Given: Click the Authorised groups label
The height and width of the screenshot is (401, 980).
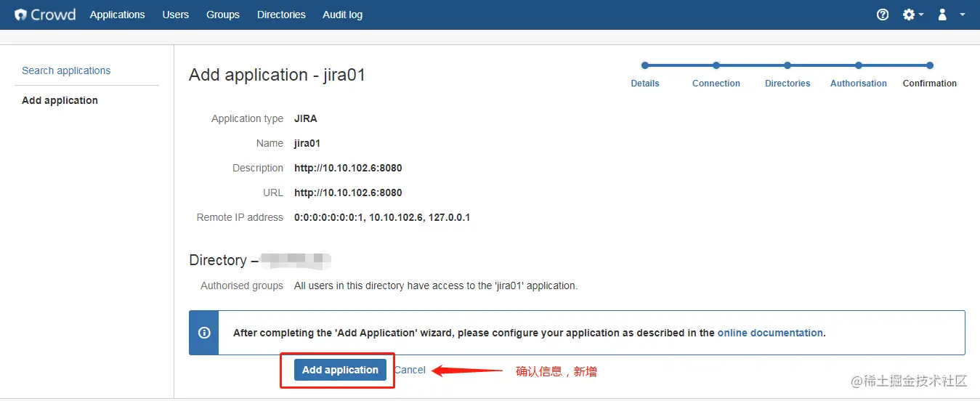Looking at the screenshot, I should tap(242, 285).
